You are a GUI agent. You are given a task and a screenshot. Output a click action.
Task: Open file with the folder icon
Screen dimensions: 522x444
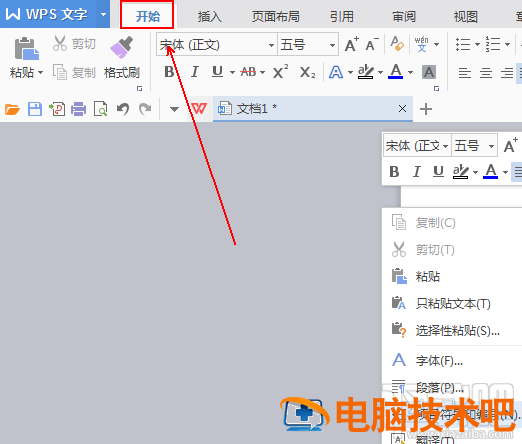coord(12,109)
